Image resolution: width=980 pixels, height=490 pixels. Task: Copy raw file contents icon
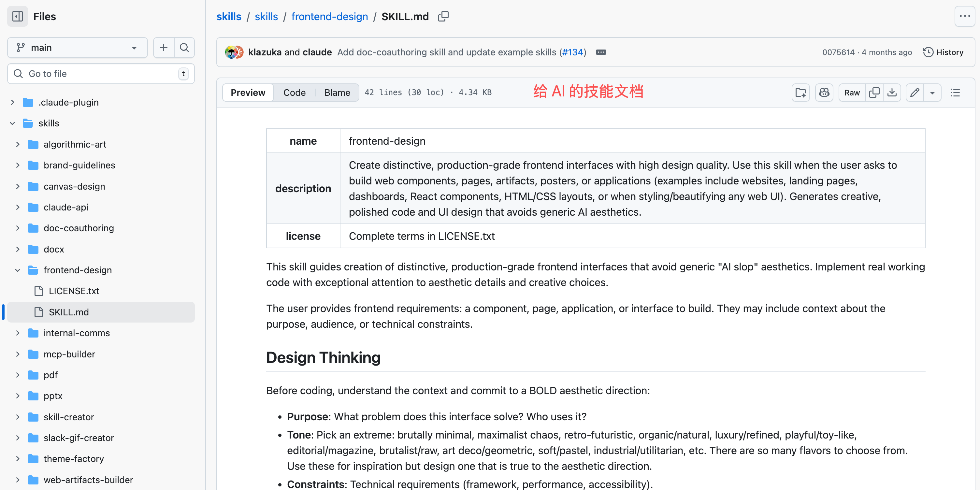874,93
